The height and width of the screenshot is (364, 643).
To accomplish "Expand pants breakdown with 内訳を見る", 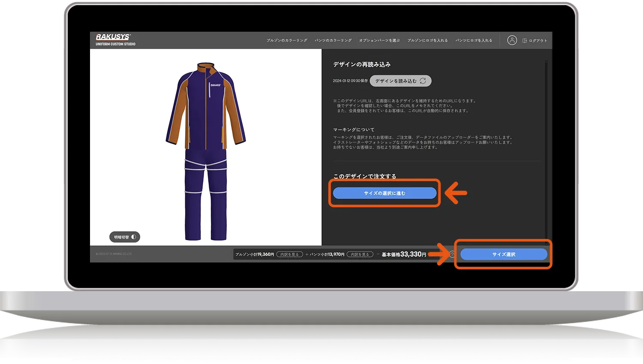I will [360, 254].
